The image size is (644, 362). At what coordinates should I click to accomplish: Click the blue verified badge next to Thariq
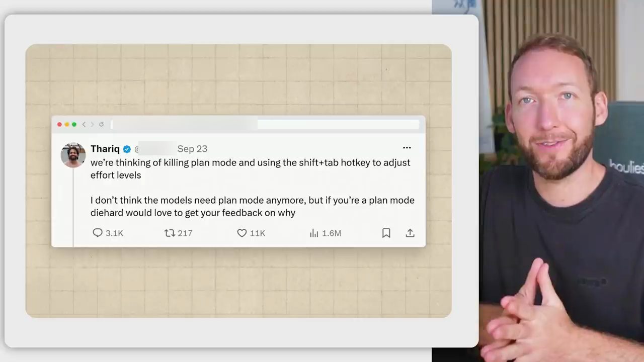(x=127, y=149)
